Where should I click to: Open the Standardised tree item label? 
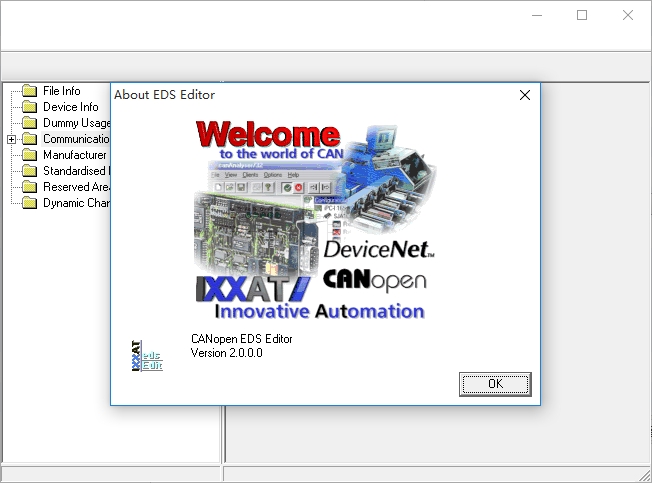point(76,171)
